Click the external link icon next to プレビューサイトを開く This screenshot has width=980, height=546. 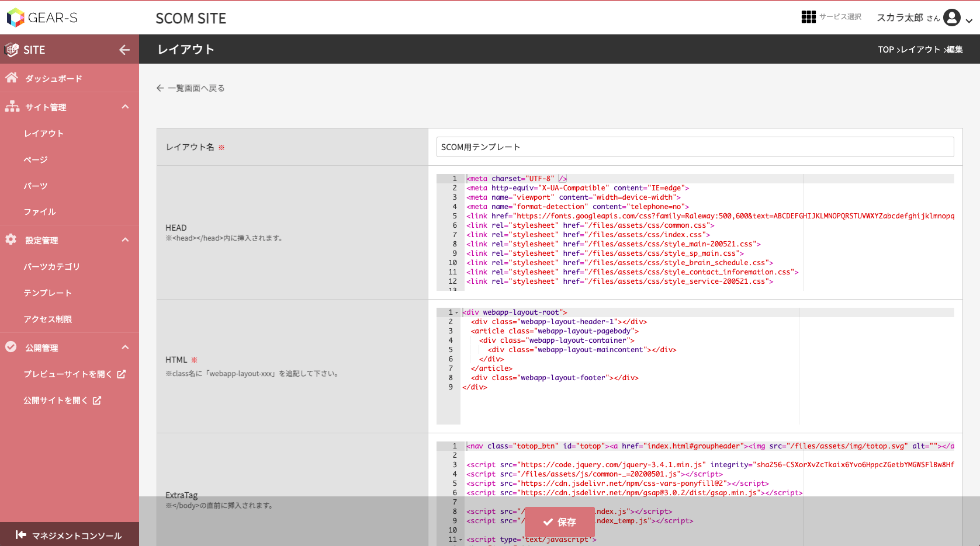pos(121,374)
